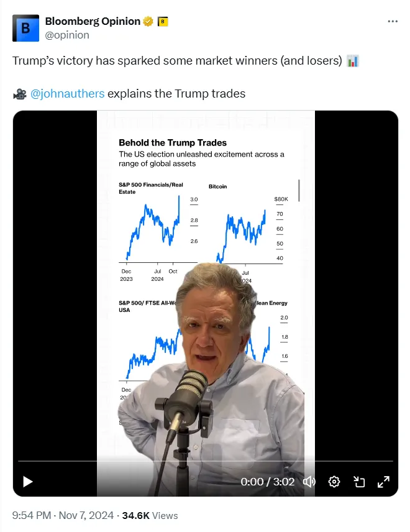Play the video with the play button

27,481
